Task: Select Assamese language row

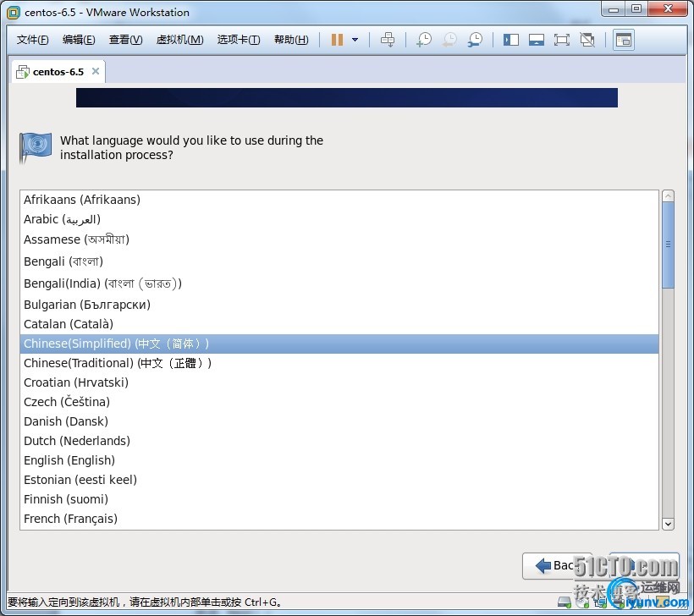Action: tap(339, 239)
